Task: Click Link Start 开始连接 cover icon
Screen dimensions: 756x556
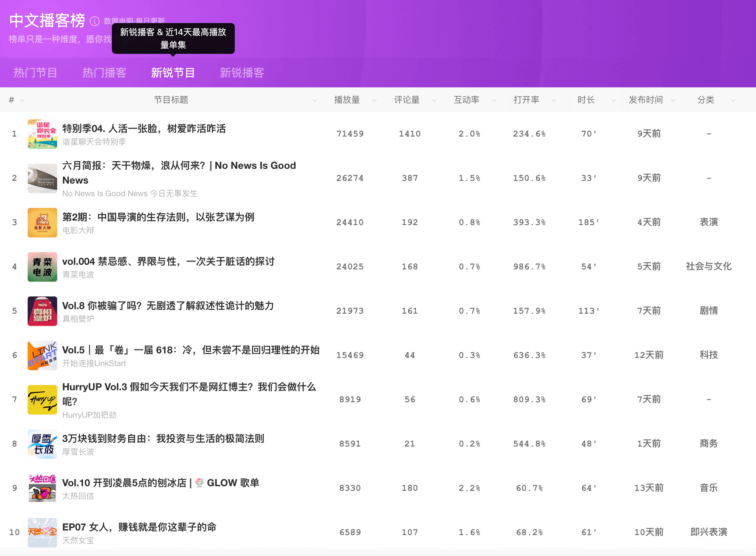Action: (x=42, y=355)
